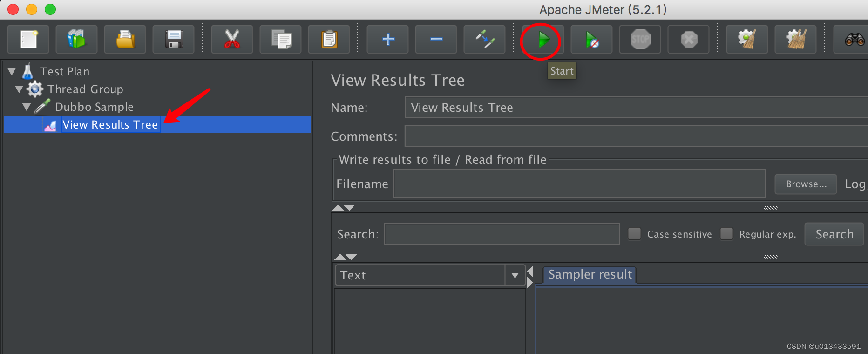Create a new test plan
This screenshot has width=868, height=354.
click(x=28, y=39)
